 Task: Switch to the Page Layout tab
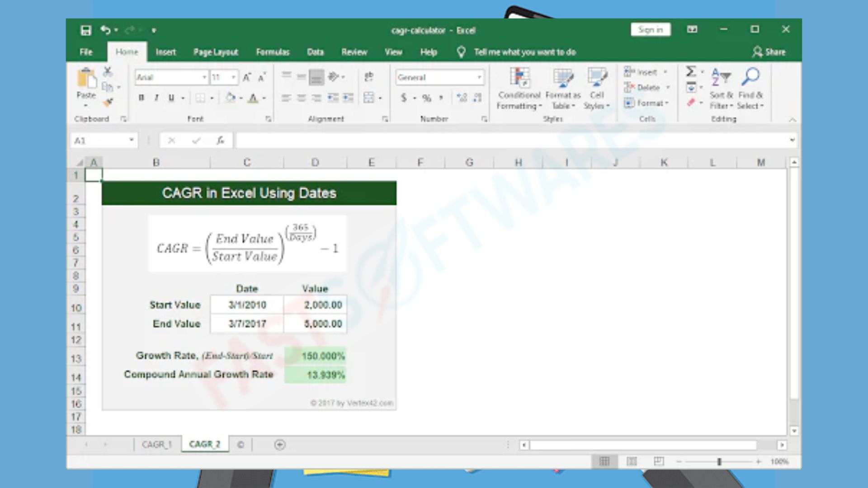coord(216,52)
